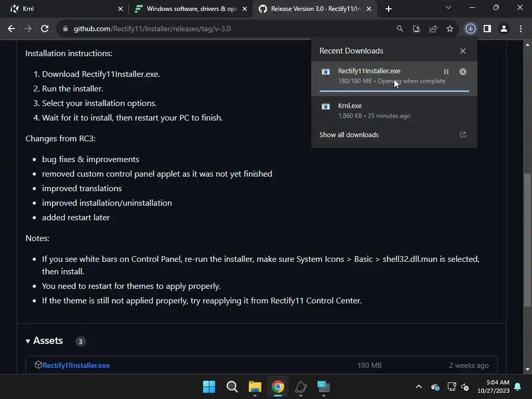Open Windows taskbar search
532x399 pixels.
coord(232,387)
